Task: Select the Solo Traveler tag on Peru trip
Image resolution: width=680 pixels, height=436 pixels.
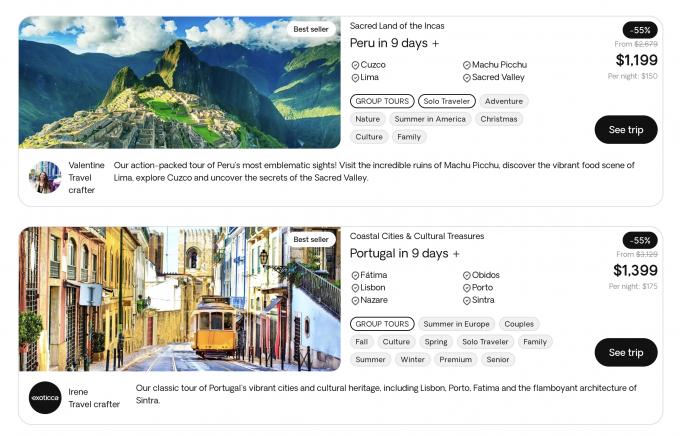Action: coord(447,101)
